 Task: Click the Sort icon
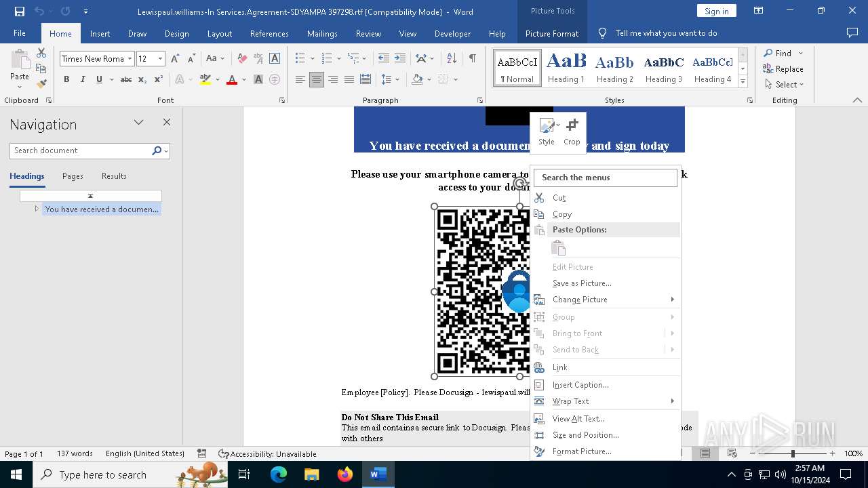point(453,58)
